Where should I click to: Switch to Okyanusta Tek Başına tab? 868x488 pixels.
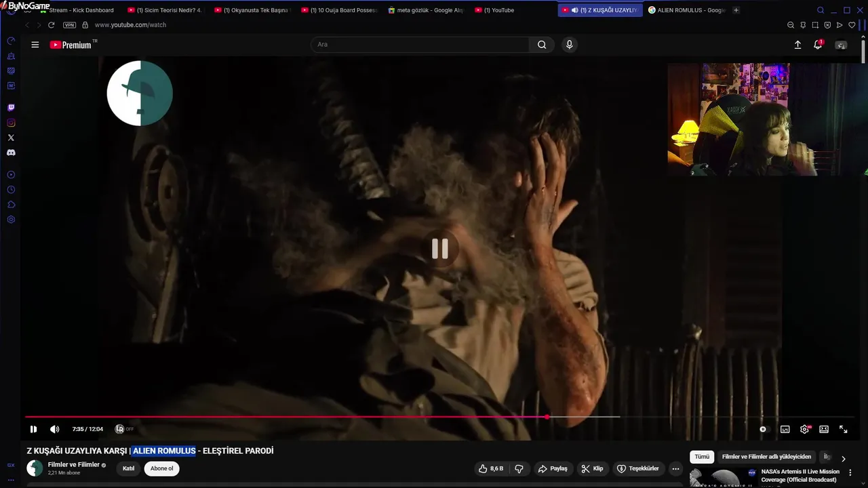(x=252, y=10)
